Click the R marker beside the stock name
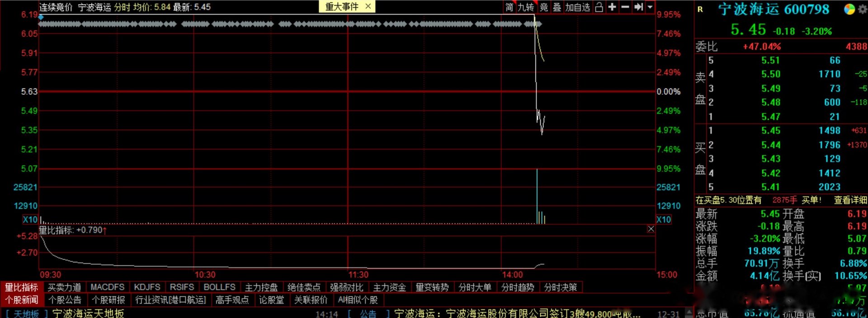The height and width of the screenshot is (318, 868). coord(700,9)
